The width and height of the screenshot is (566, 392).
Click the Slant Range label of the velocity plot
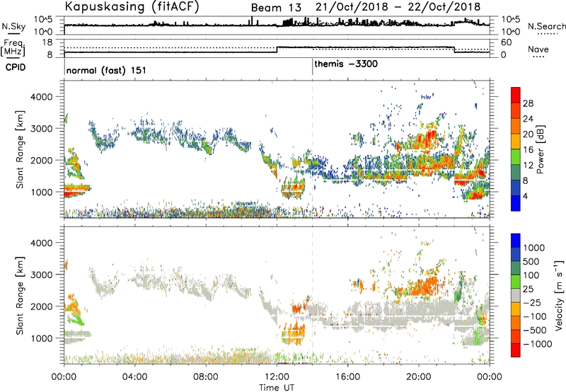(x=20, y=295)
